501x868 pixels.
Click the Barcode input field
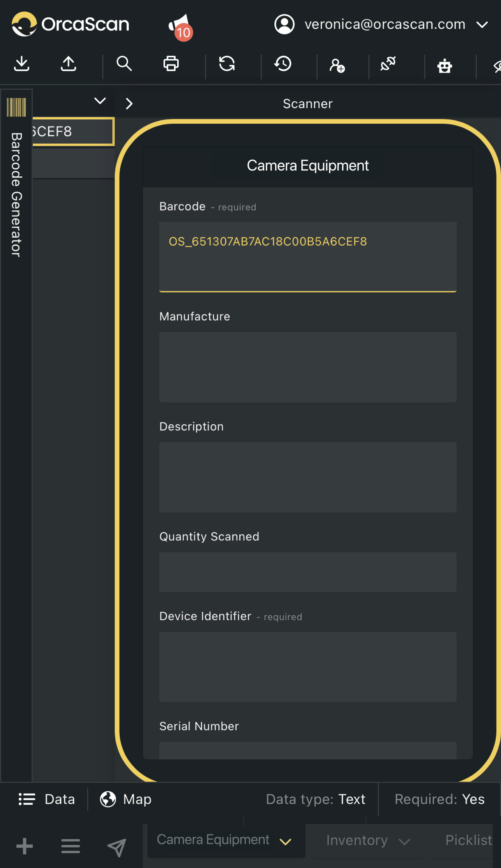pos(308,257)
